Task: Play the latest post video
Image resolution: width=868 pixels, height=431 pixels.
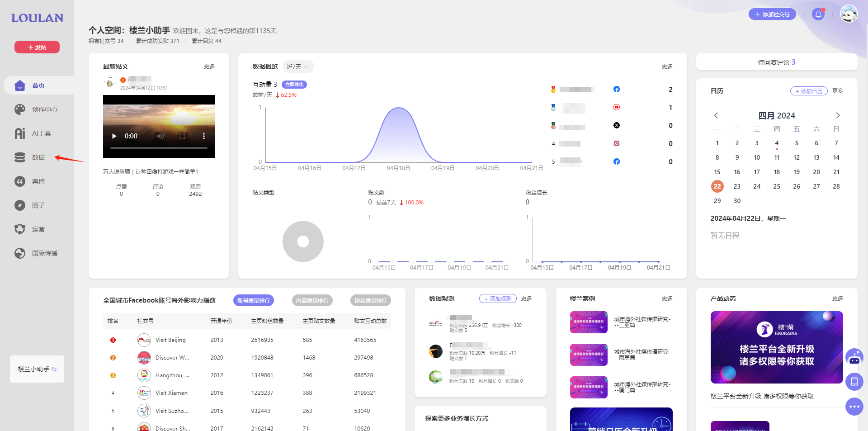Action: [114, 136]
